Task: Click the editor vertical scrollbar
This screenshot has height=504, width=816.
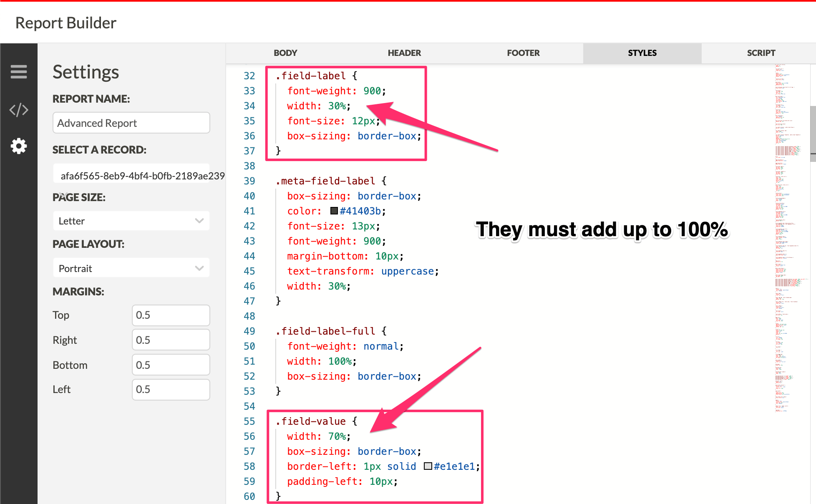Action: coord(813,134)
